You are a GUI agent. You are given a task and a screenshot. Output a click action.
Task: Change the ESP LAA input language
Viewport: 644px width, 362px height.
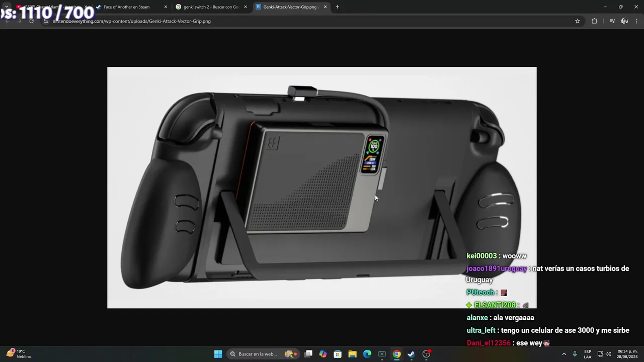pos(588,354)
